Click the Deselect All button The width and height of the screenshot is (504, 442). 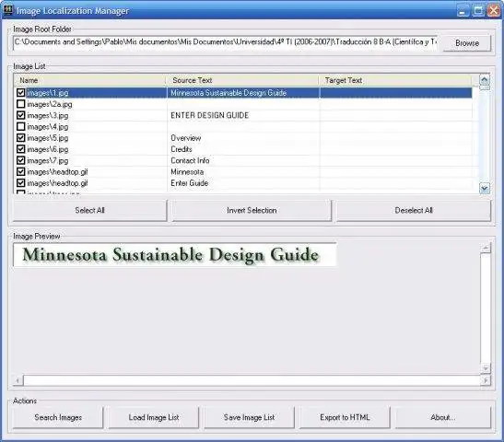click(x=414, y=210)
